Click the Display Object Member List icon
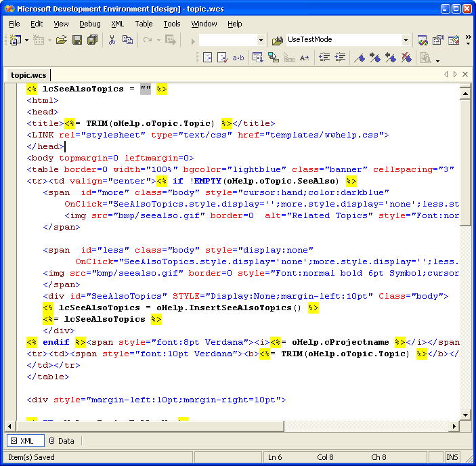This screenshot has height=466, width=476. click(208, 58)
